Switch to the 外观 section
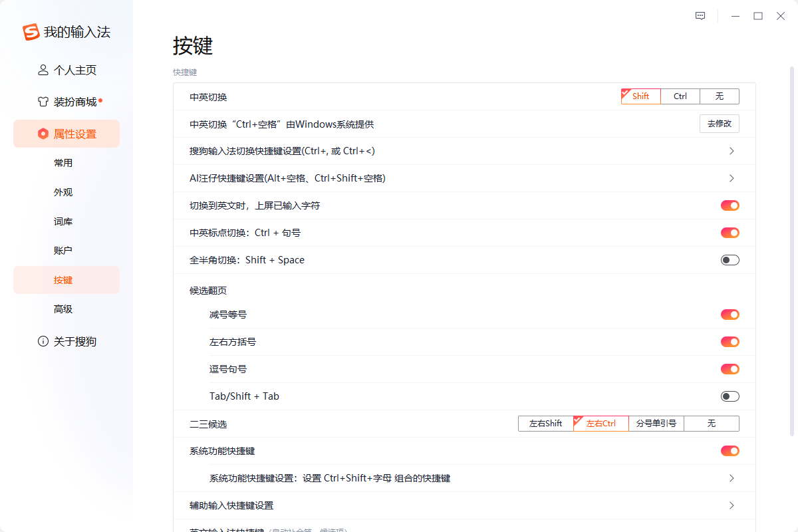Image resolution: width=798 pixels, height=532 pixels. click(63, 192)
